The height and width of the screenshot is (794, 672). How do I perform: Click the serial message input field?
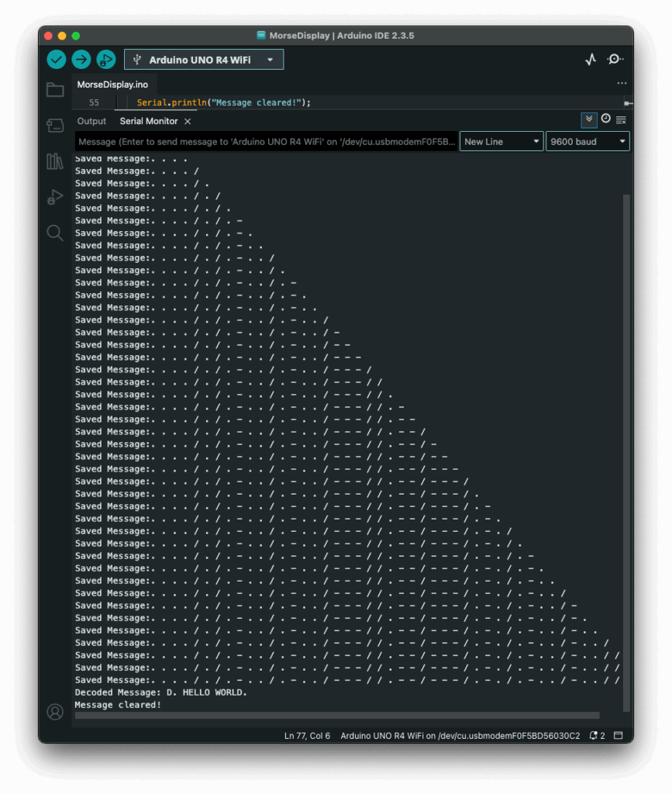pos(266,142)
